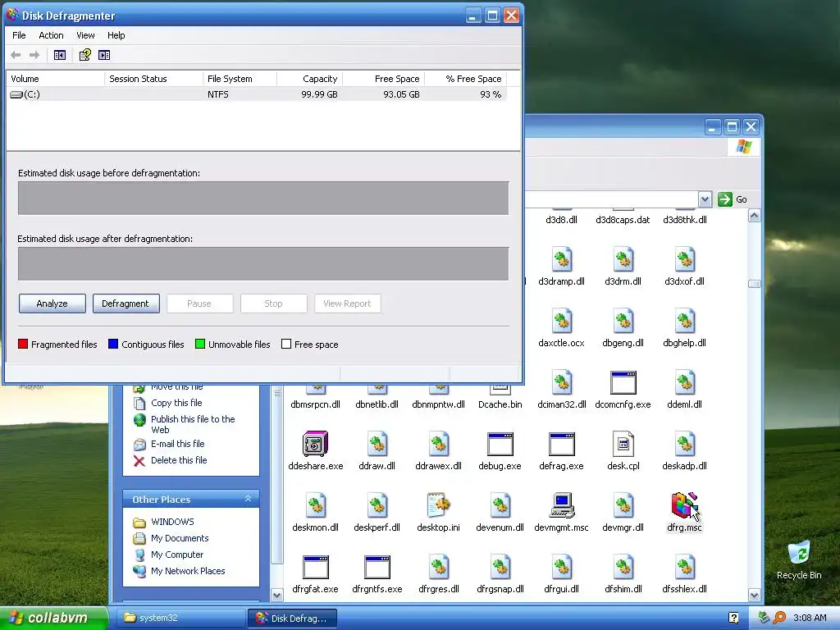Screen dimensions: 840x630
Task: Select the debug.exe file icon
Action: [x=500, y=445]
